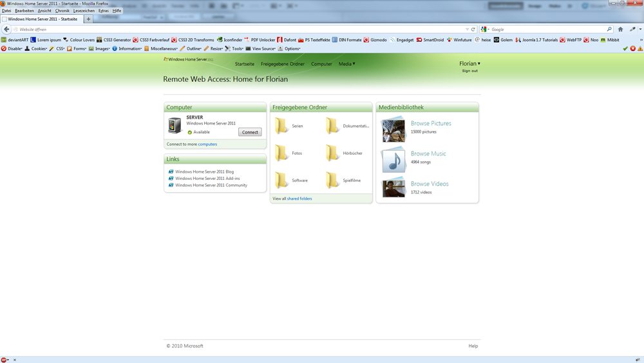This screenshot has width=644, height=363.
Task: Click the red error indicator icon
Action: point(633,48)
